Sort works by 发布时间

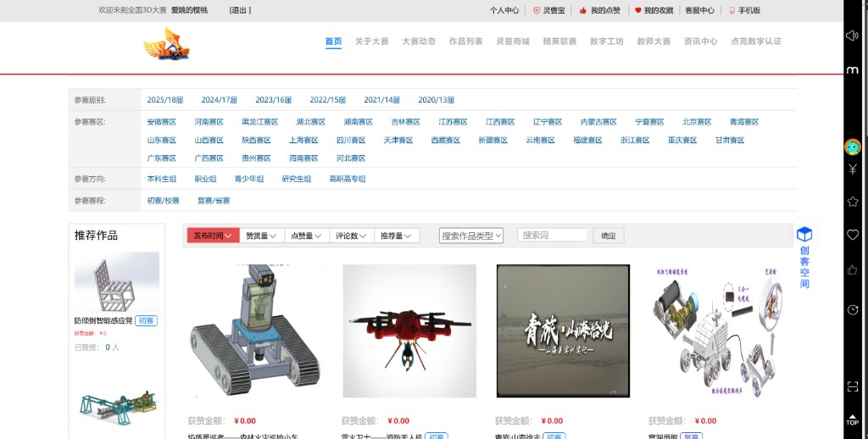(213, 236)
